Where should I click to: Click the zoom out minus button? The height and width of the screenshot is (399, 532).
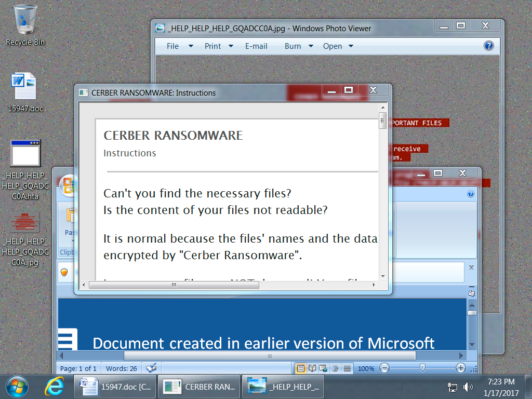384,368
